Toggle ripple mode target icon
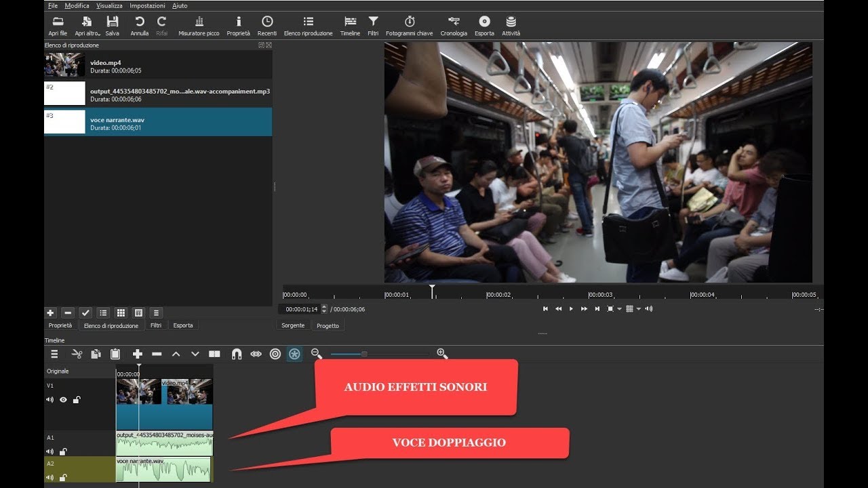The image size is (868, 488). coord(275,354)
